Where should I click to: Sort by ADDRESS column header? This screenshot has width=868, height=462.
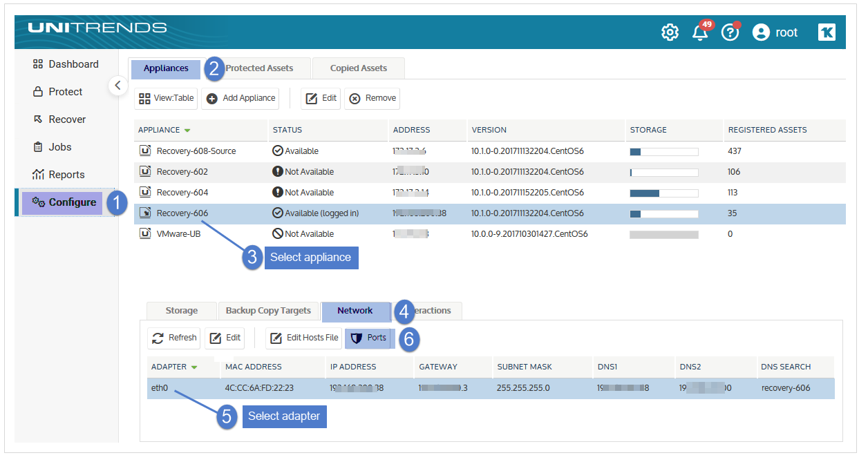pos(411,130)
